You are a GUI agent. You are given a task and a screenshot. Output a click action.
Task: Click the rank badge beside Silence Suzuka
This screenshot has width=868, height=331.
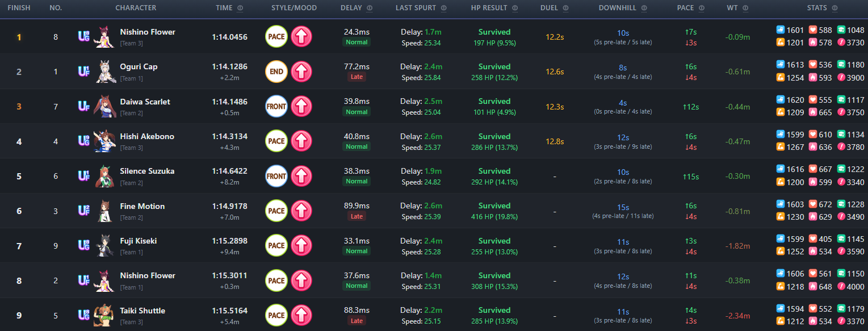83,176
